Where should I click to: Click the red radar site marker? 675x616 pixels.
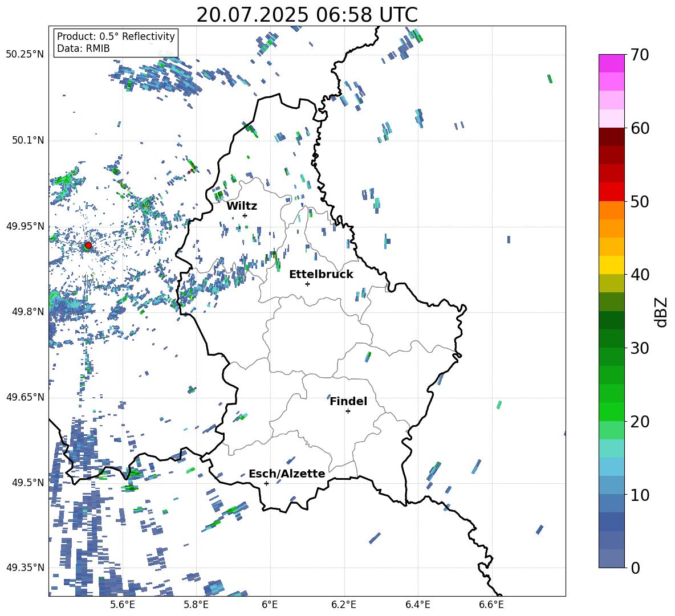click(88, 245)
